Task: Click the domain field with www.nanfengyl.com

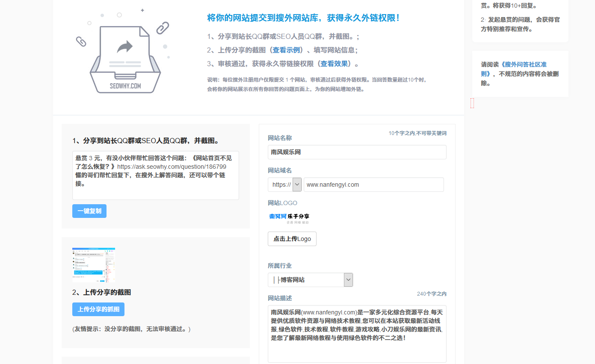Action: (x=373, y=185)
